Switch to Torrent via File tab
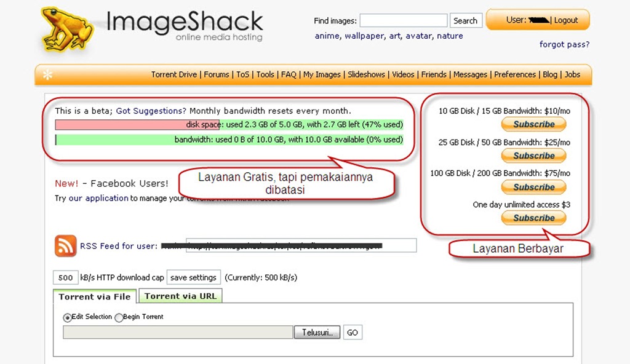Image resolution: width=630 pixels, height=364 pixels. [x=94, y=297]
